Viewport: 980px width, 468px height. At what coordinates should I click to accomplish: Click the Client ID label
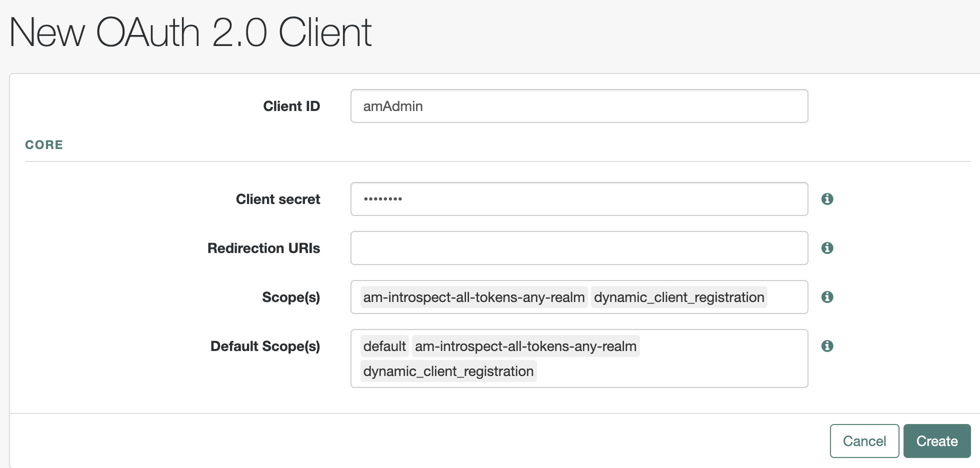point(291,106)
